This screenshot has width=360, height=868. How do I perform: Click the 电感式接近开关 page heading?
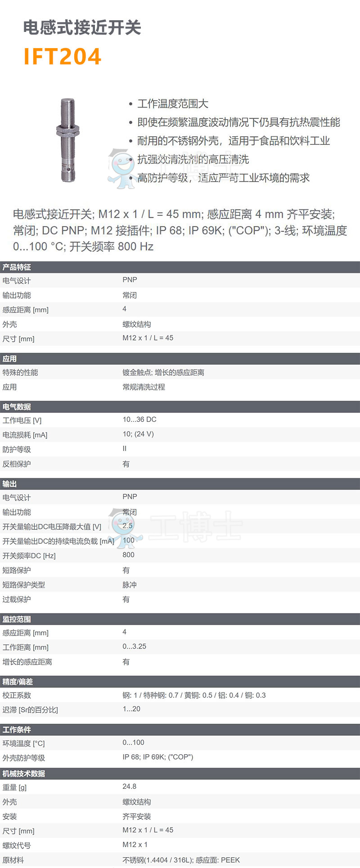(x=82, y=28)
